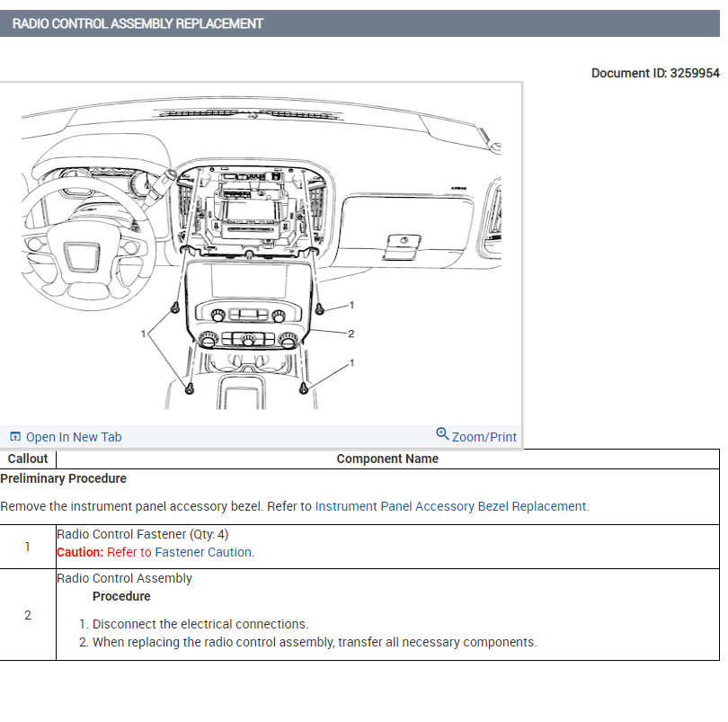Screen dimensions: 728x722
Task: Click the red Caution: label
Action: (80, 552)
